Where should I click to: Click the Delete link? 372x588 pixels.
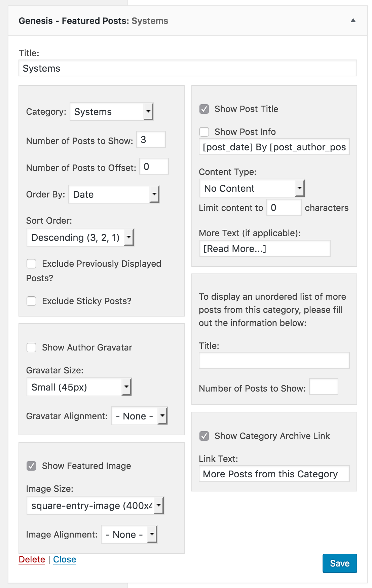[32, 559]
